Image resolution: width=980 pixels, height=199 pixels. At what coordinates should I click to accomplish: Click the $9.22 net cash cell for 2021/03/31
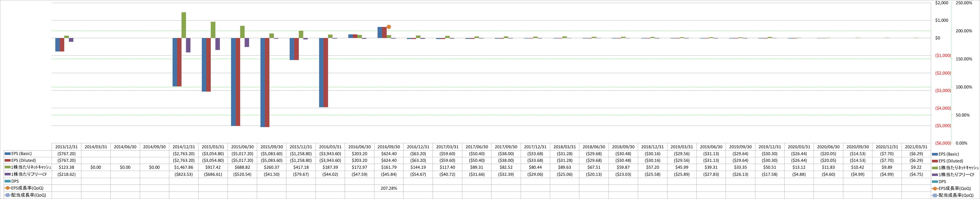916,167
